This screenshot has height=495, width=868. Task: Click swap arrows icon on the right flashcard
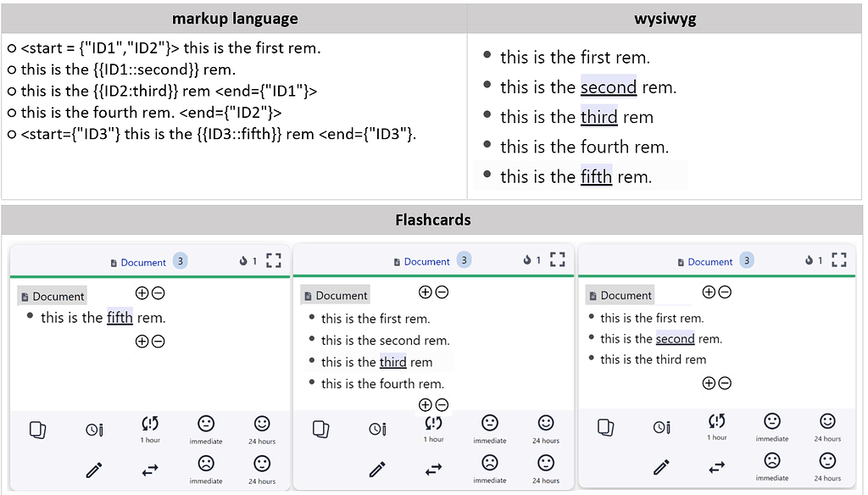pyautogui.click(x=717, y=466)
